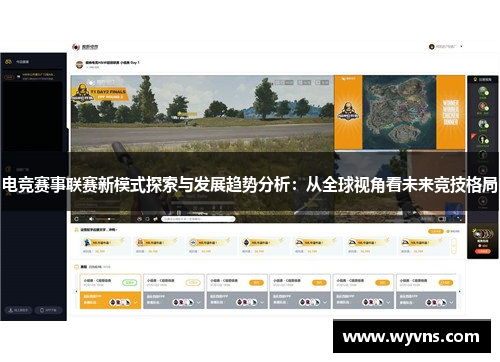Focus the white danmaku input field in the player bar

pos(198,219)
